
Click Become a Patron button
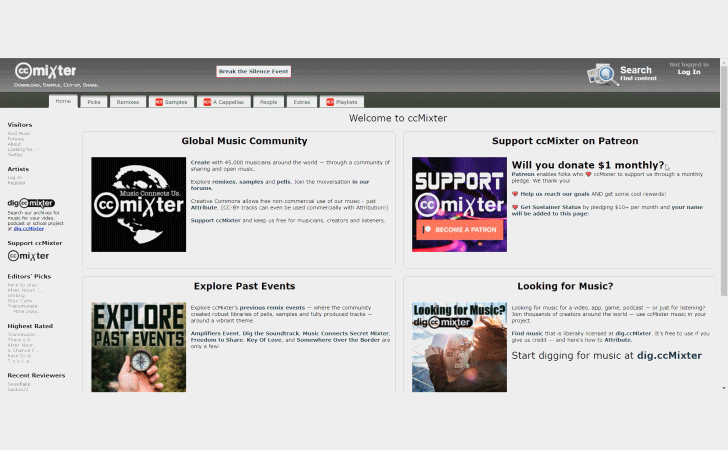pos(459,229)
